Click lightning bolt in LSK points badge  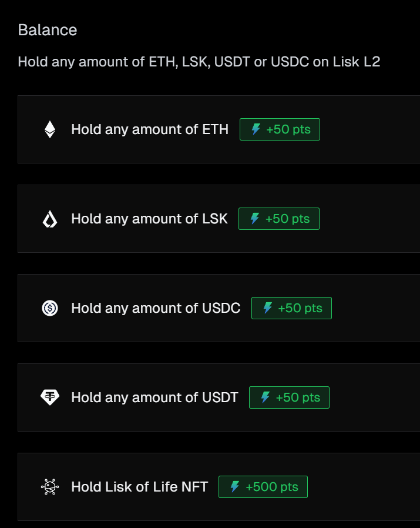(x=255, y=219)
